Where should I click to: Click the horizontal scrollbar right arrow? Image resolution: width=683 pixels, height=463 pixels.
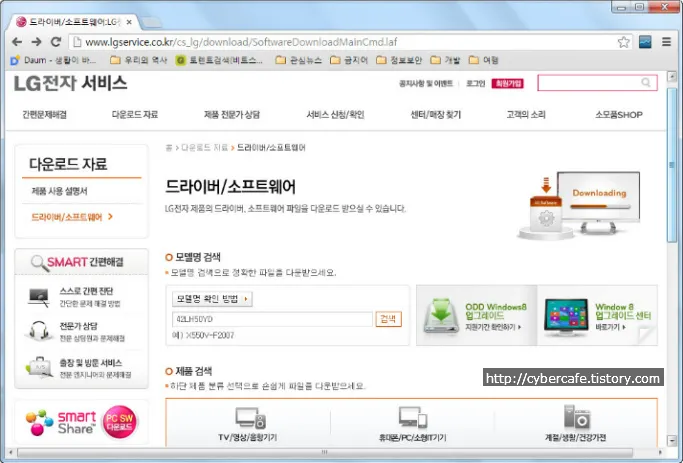click(660, 452)
